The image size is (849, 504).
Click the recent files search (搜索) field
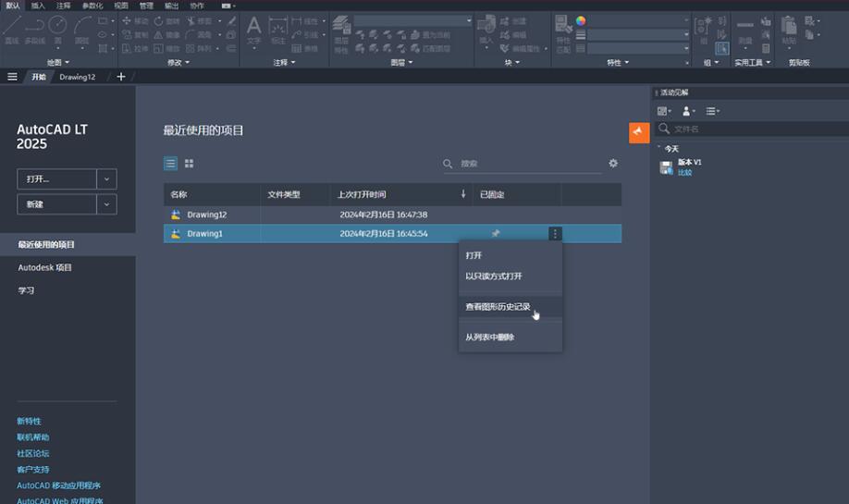tap(523, 164)
